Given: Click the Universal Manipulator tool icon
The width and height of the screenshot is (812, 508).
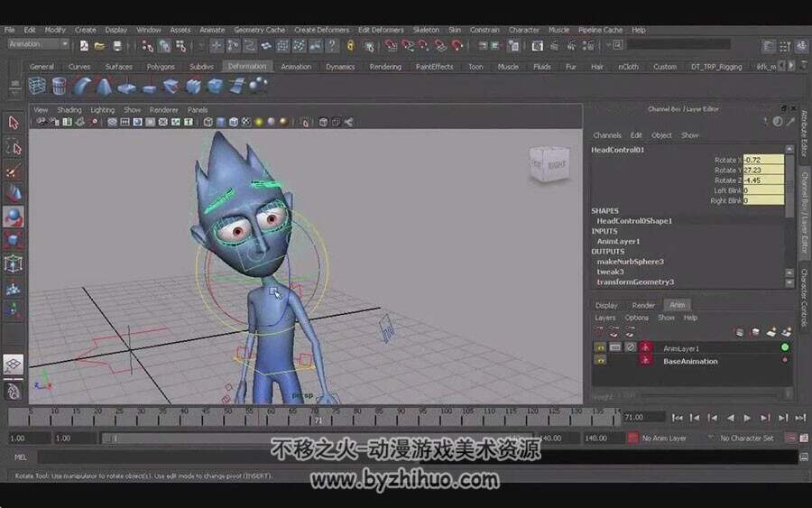Looking at the screenshot, I should [x=14, y=264].
